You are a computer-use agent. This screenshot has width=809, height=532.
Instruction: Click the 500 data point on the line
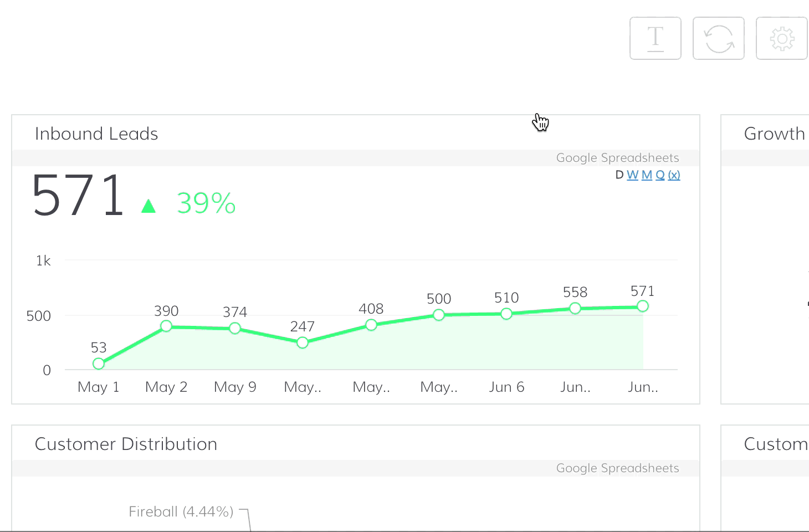[439, 315]
